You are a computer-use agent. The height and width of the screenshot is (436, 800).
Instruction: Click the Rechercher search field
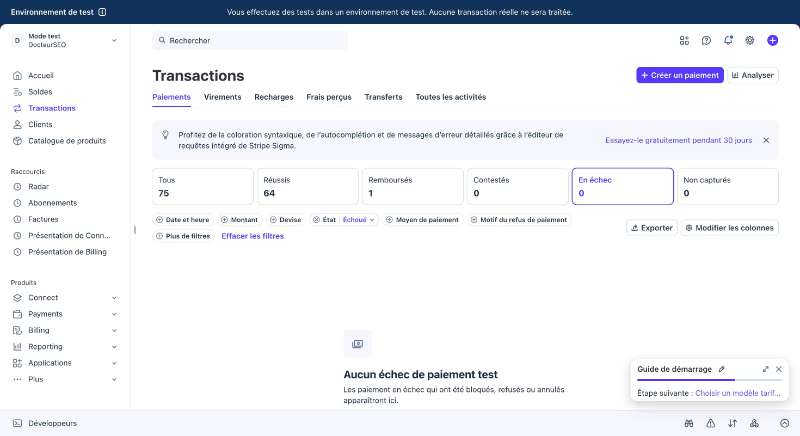click(250, 40)
